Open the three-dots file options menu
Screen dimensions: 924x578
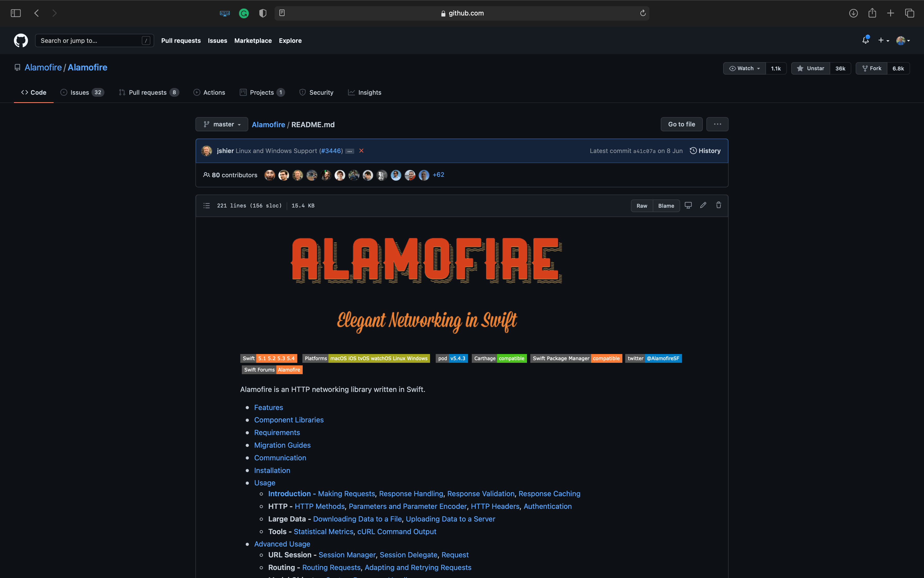tap(717, 124)
